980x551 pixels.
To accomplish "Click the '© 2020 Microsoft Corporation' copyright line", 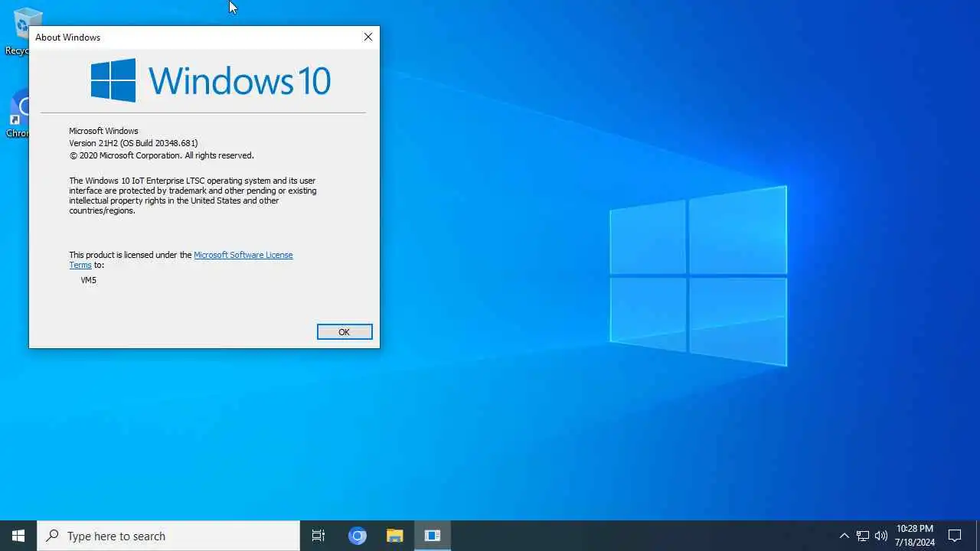I will point(162,155).
